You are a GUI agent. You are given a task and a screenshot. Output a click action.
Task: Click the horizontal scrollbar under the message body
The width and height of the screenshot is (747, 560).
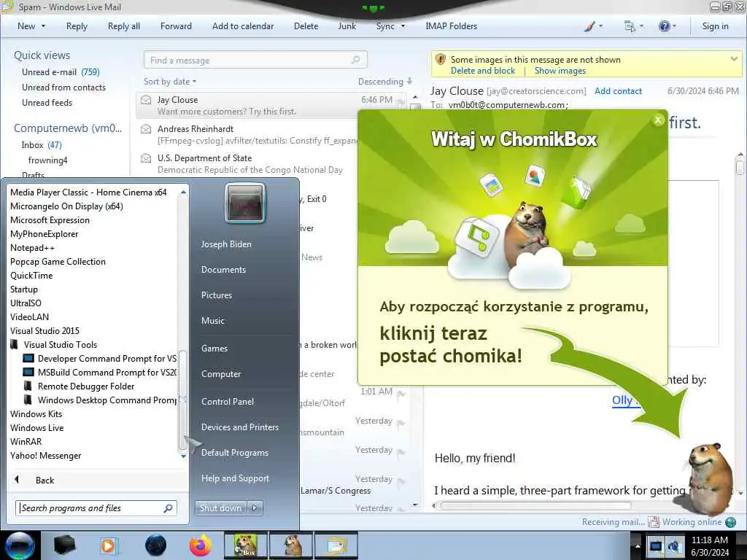535,506
